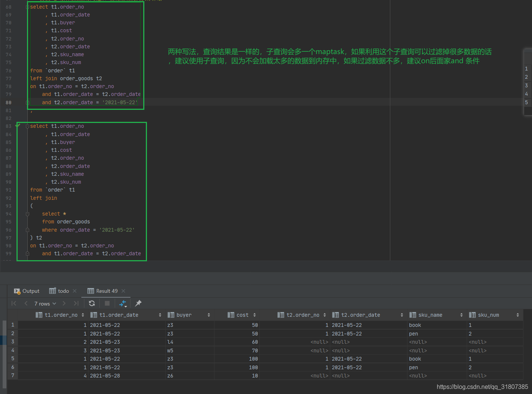Go to next results page

click(x=64, y=303)
